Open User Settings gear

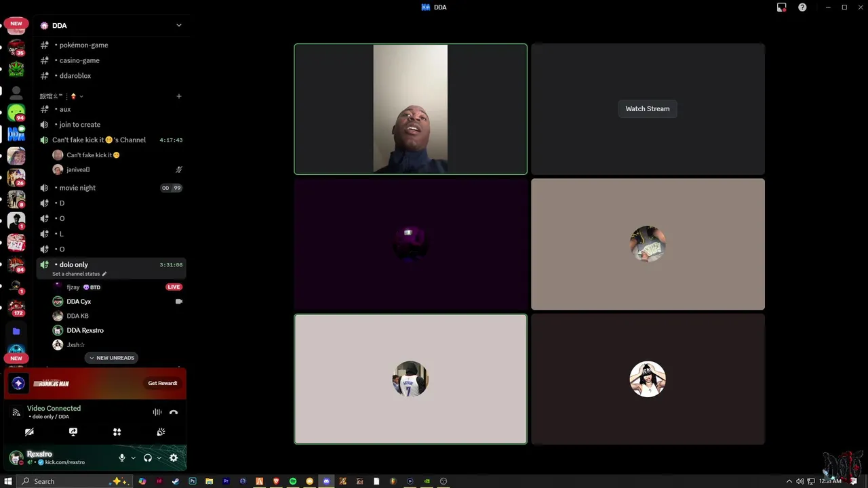174,458
